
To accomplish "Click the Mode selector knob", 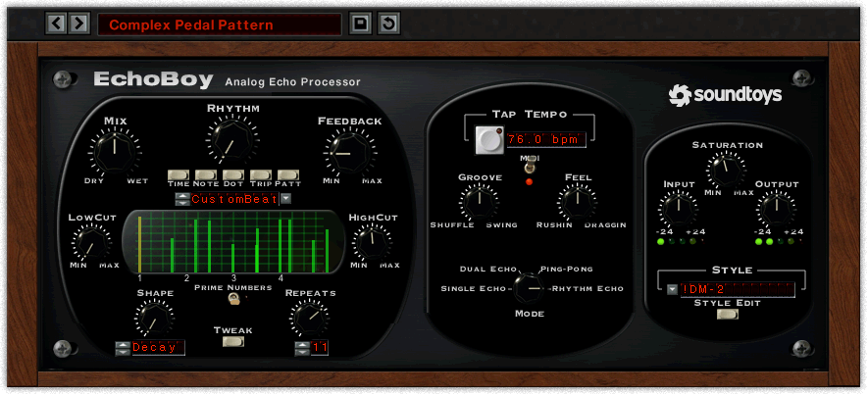I will point(529,287).
